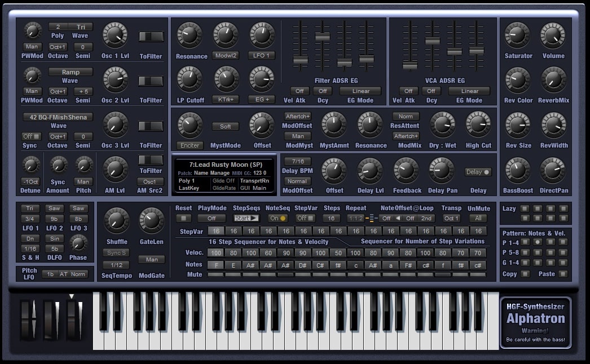Open the MystMode Soft selector
Image resolution: width=590 pixels, height=364 pixels.
coord(225,126)
